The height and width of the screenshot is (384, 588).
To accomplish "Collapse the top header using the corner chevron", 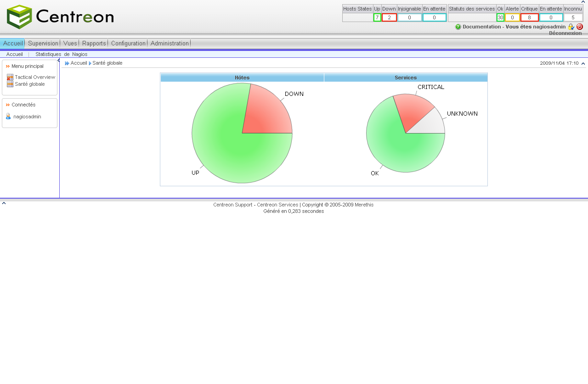I will [583, 2].
